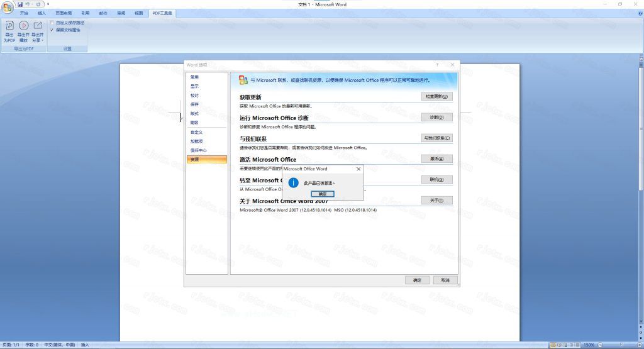Switch to 审阅 ribbon tab
Viewport: 644px width, 349px height.
pyautogui.click(x=121, y=13)
